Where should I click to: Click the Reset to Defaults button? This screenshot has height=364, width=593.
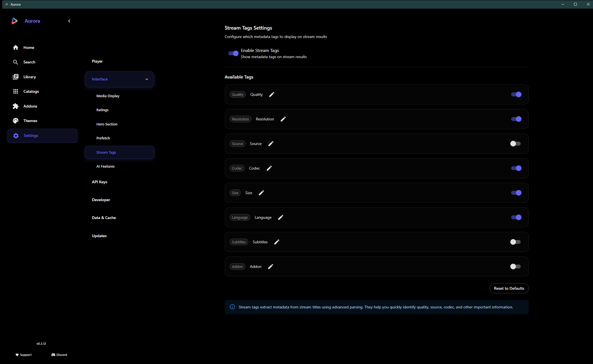pyautogui.click(x=509, y=288)
